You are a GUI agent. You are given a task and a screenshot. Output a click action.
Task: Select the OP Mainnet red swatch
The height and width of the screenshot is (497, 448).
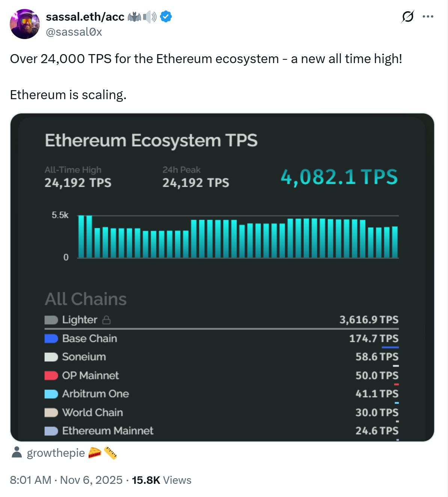[x=51, y=376]
